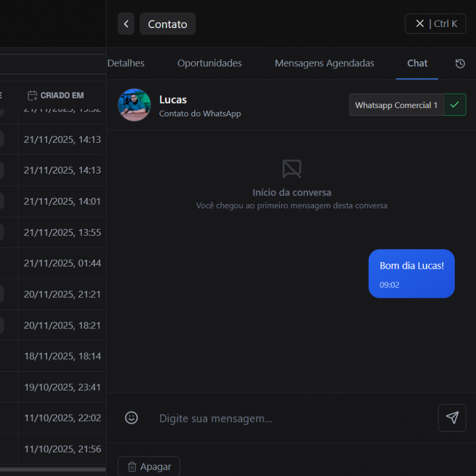
Task: Click the green checkmark beside Whatsapp Comercial 1
Action: 454,105
